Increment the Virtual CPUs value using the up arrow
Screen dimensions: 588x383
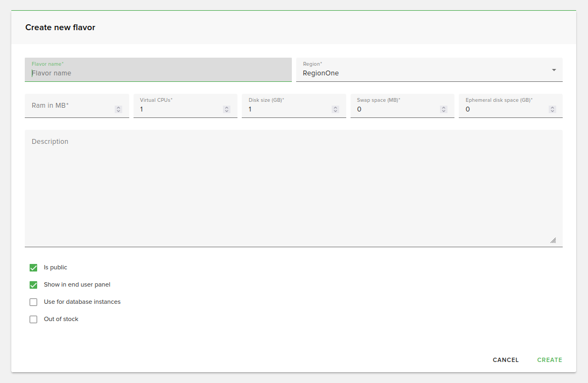point(226,107)
